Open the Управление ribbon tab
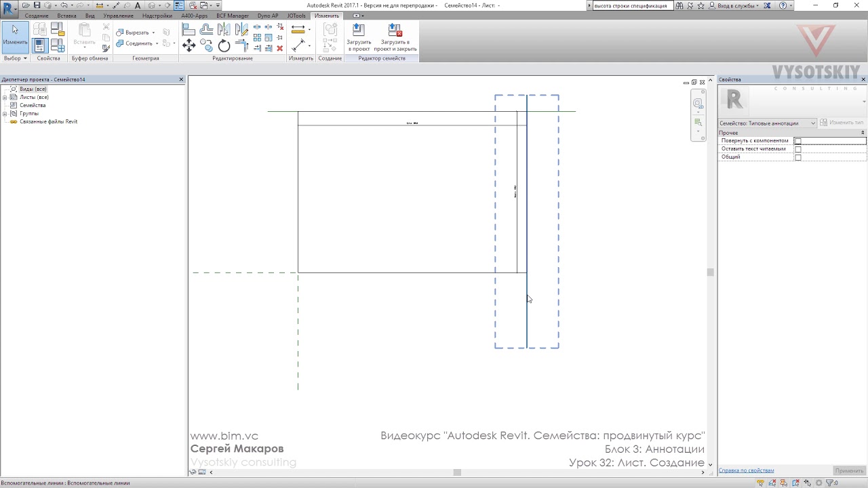The height and width of the screenshot is (488, 868). coord(118,16)
